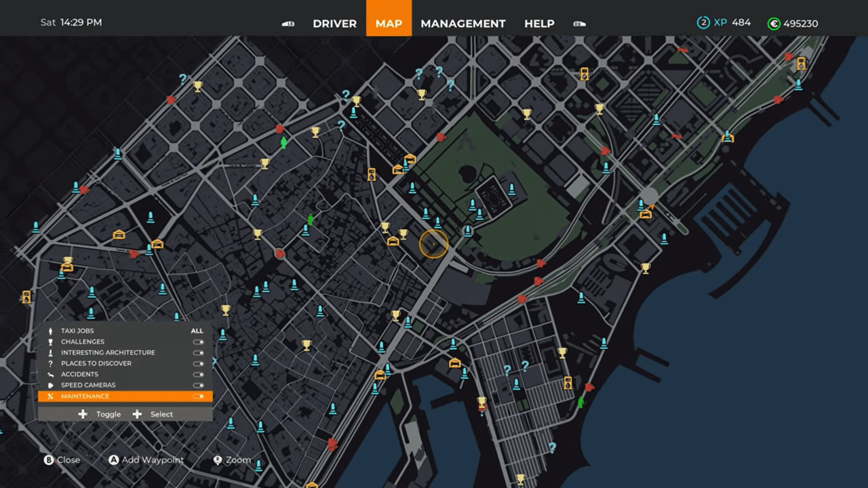The width and height of the screenshot is (868, 488).
Task: Click the green euro currency icon
Action: [x=774, y=24]
